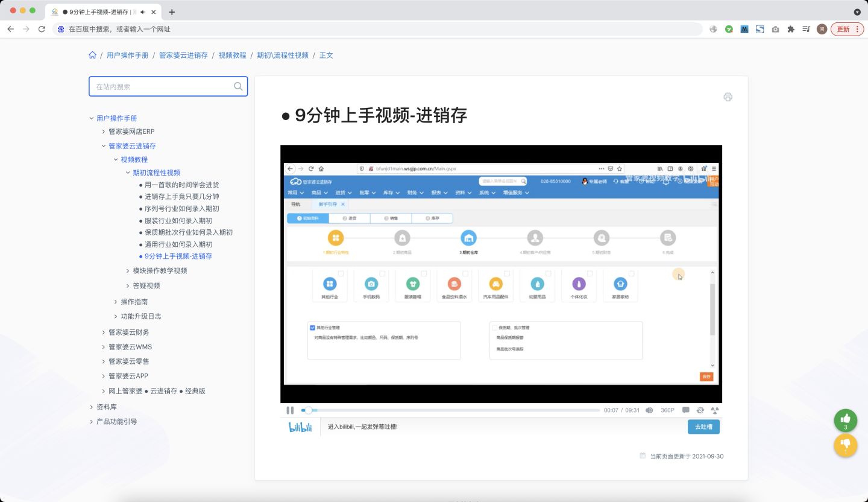Open 序列号行业如何录入期初 article
This screenshot has width=868, height=502.
tap(181, 209)
